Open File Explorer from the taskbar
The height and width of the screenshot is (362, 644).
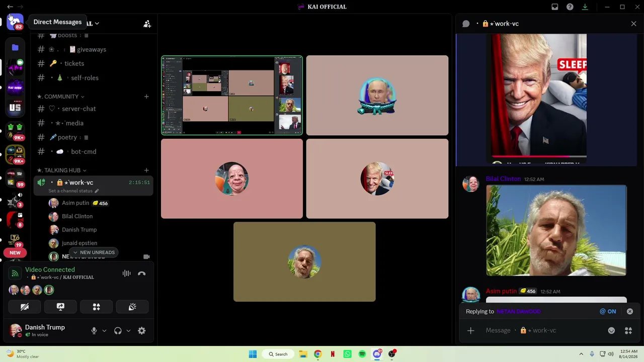(x=303, y=354)
